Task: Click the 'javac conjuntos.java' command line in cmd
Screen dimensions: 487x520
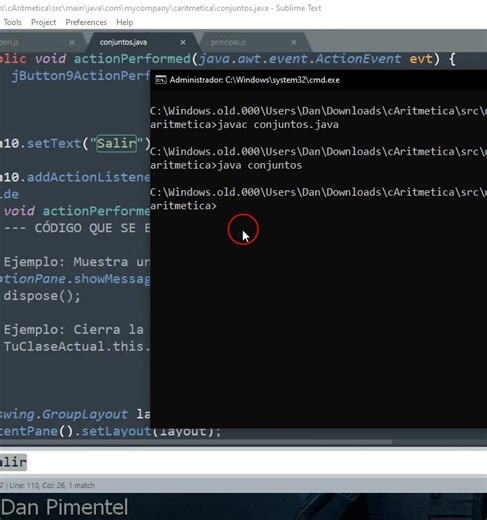Action: (278, 125)
